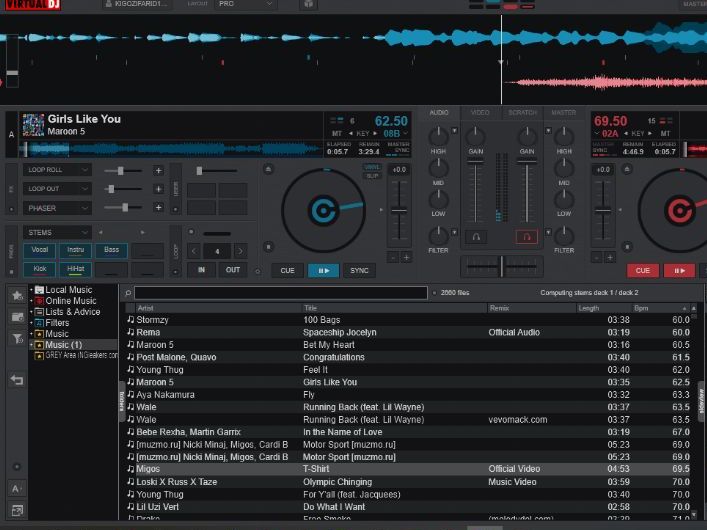
Task: Click the left deck blue jog wheel
Action: tap(323, 210)
